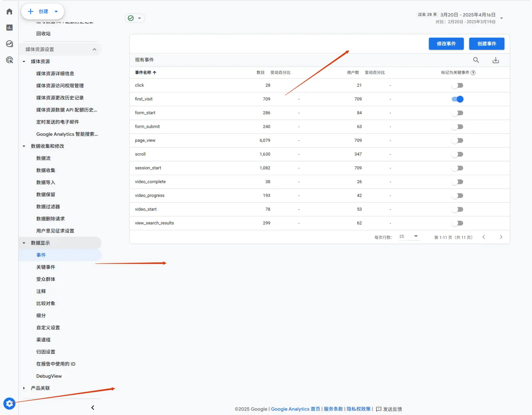Collapse the 媒体资源设置 section
This screenshot has height=415, width=532.
click(94, 49)
